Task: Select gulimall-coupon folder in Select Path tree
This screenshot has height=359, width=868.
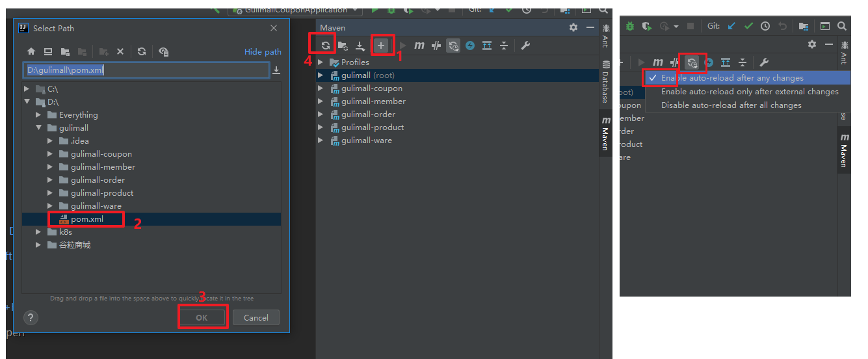Action: [101, 153]
